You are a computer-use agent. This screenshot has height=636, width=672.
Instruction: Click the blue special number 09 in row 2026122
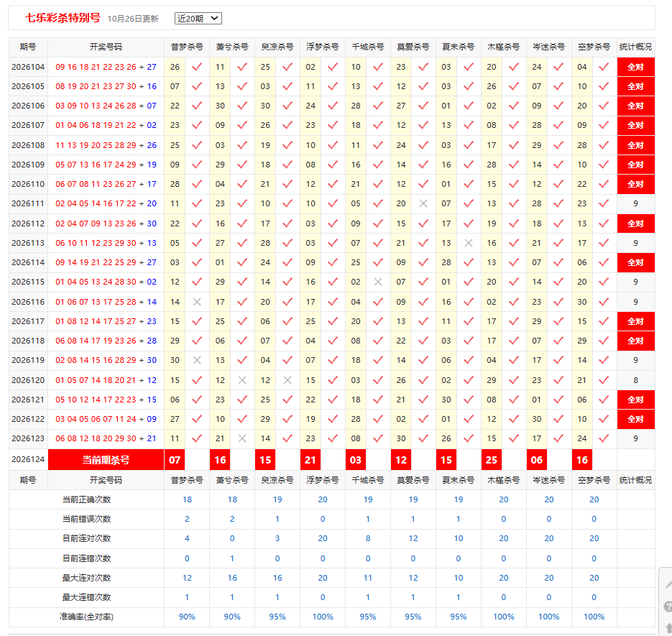click(x=152, y=419)
